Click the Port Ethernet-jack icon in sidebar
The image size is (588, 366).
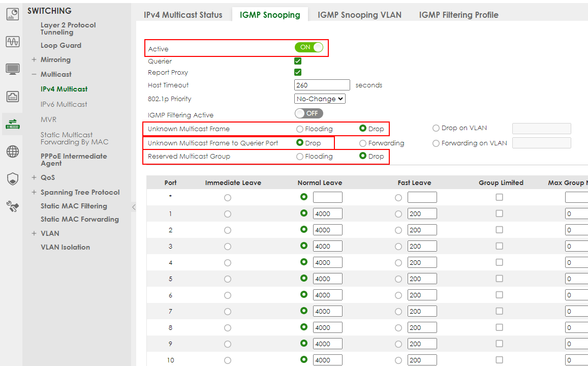(x=13, y=96)
